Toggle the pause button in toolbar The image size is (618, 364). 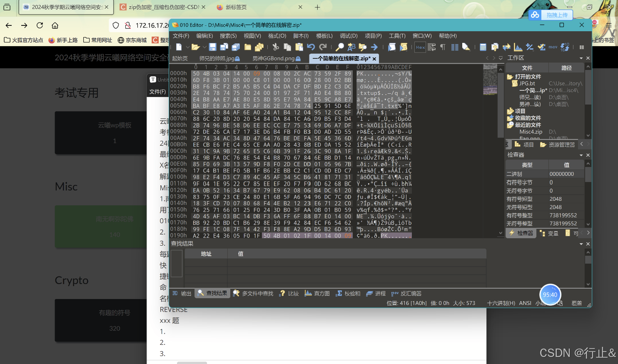point(582,47)
